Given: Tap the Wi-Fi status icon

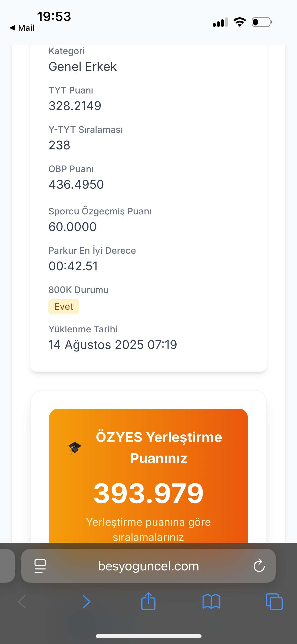Looking at the screenshot, I should 240,22.
